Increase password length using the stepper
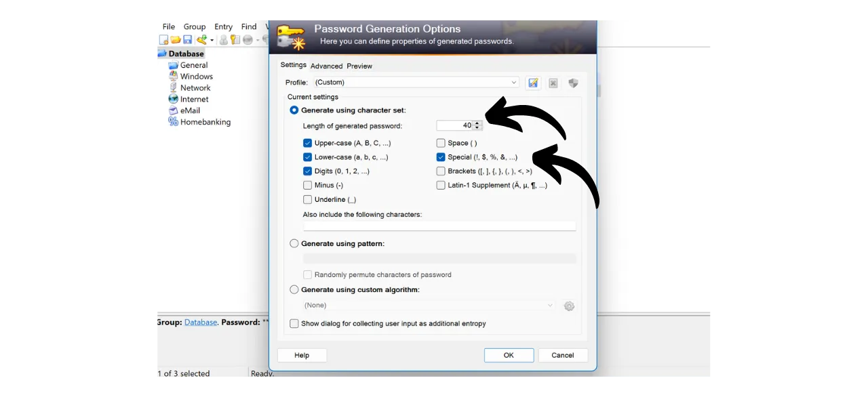 [x=477, y=123]
